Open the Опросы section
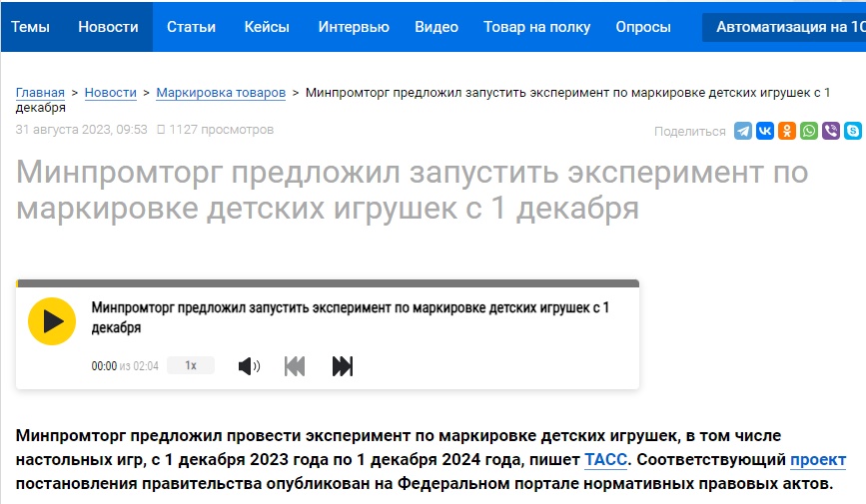 [x=643, y=27]
